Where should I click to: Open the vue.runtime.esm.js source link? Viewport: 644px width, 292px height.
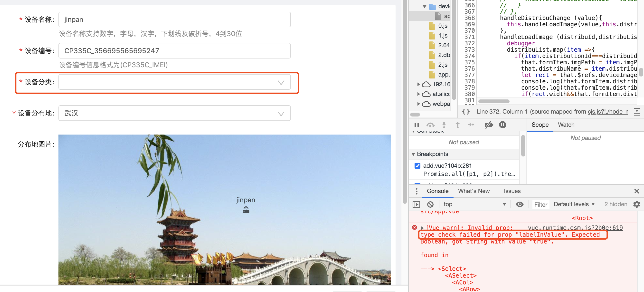(575, 228)
